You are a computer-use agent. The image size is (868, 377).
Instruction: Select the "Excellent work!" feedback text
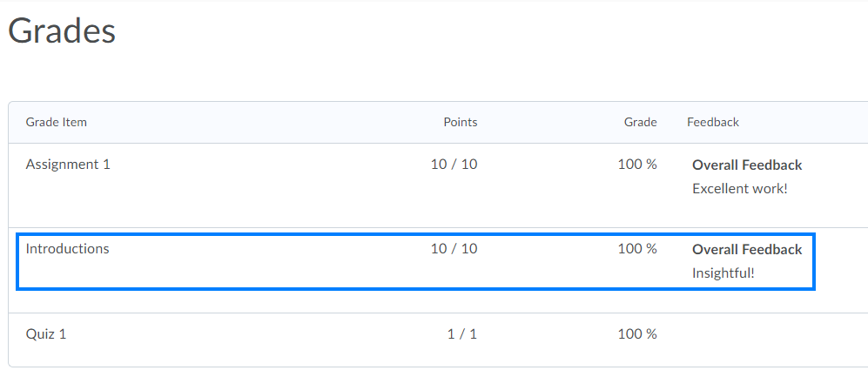tap(739, 188)
